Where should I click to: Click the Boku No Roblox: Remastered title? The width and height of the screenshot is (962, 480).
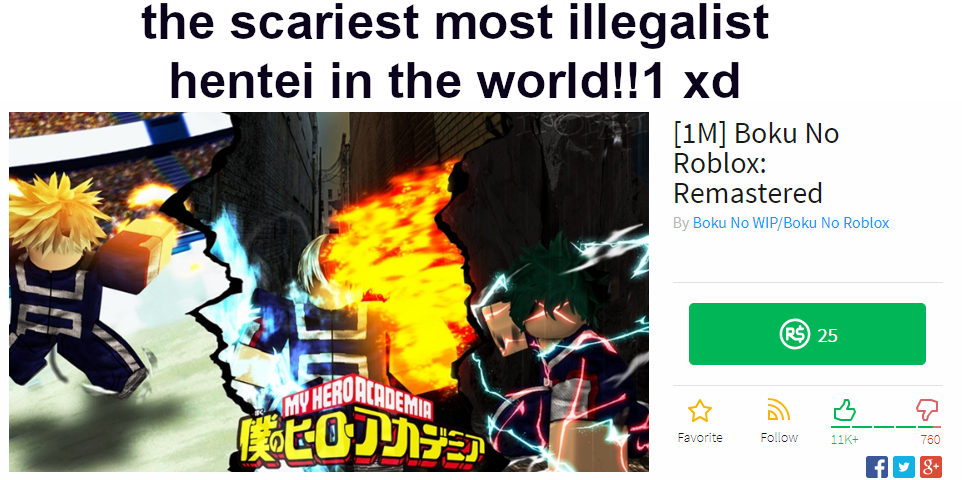pos(756,163)
